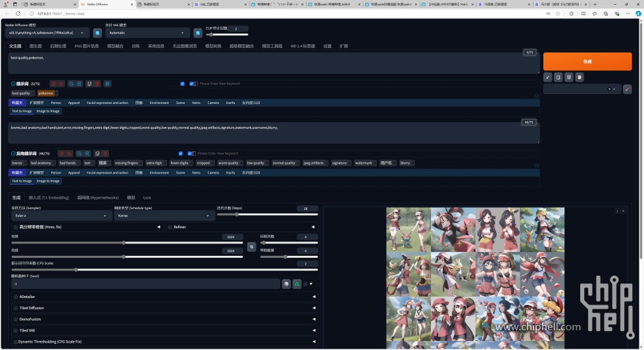Click the 'best quality' prompt tag
644x350 pixels.
pyautogui.click(x=20, y=93)
